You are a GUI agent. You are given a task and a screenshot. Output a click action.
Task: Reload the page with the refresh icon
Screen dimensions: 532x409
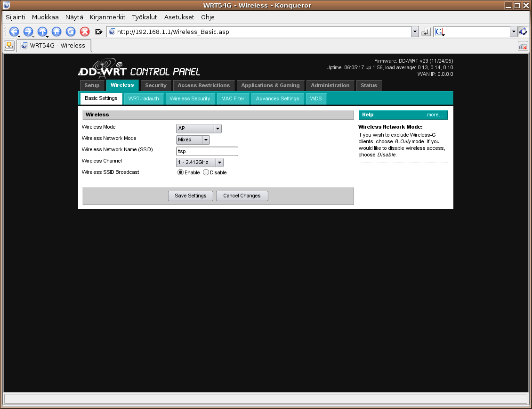71,32
